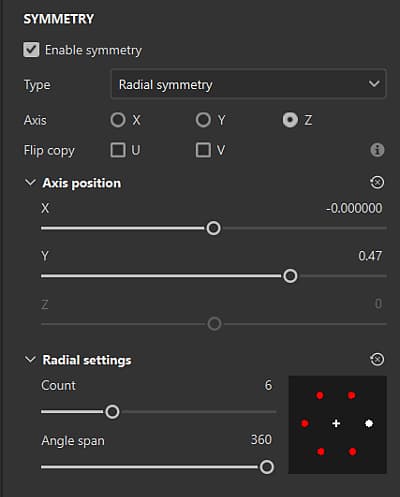Click the center cross in radial preview

[x=336, y=423]
